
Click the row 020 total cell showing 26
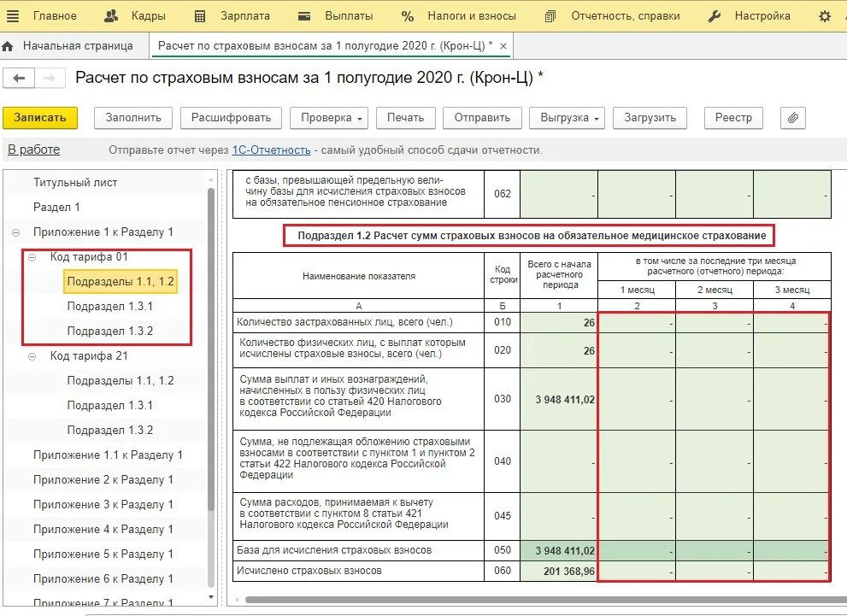[559, 350]
